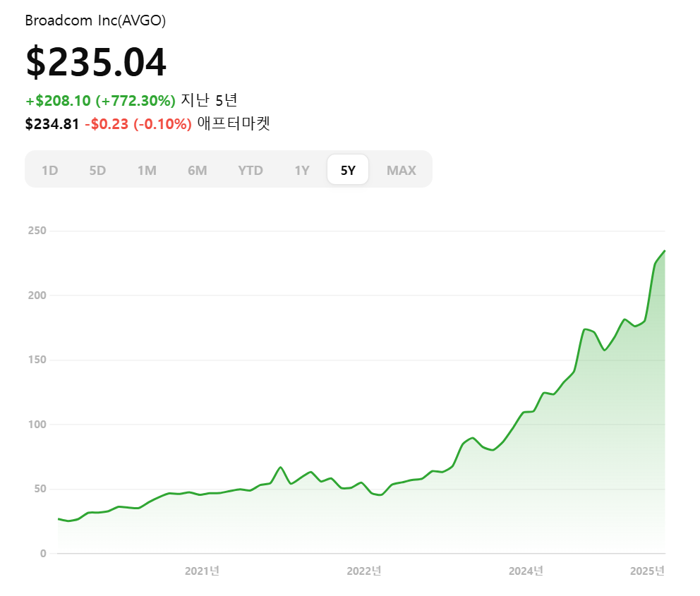Click the 2021년 axis label
The width and height of the screenshot is (700, 596).
(x=201, y=571)
